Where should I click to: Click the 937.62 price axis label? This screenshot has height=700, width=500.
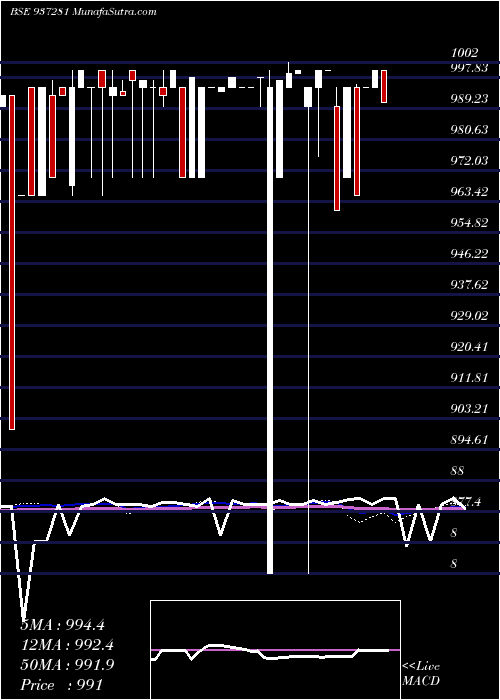[470, 285]
